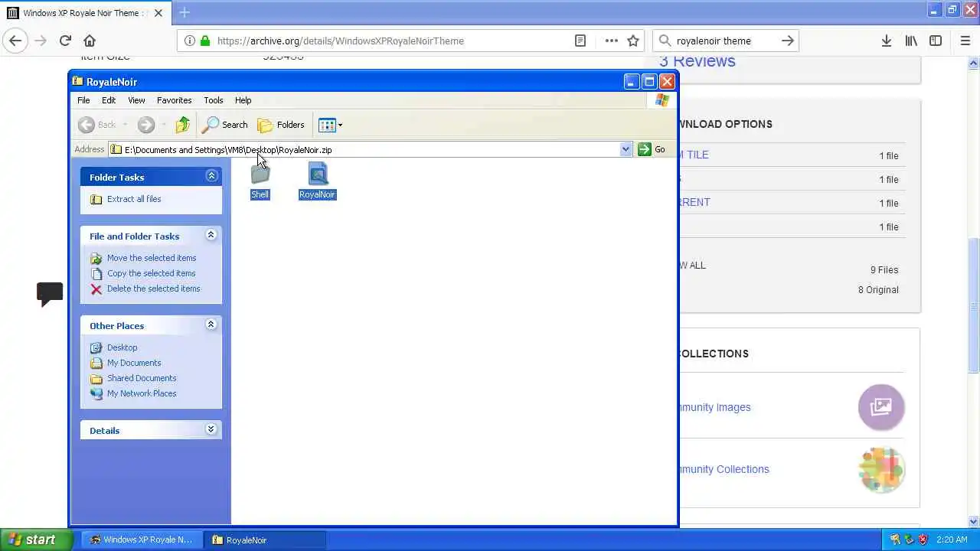
Task: Click the Go button by the address bar
Action: 652,149
